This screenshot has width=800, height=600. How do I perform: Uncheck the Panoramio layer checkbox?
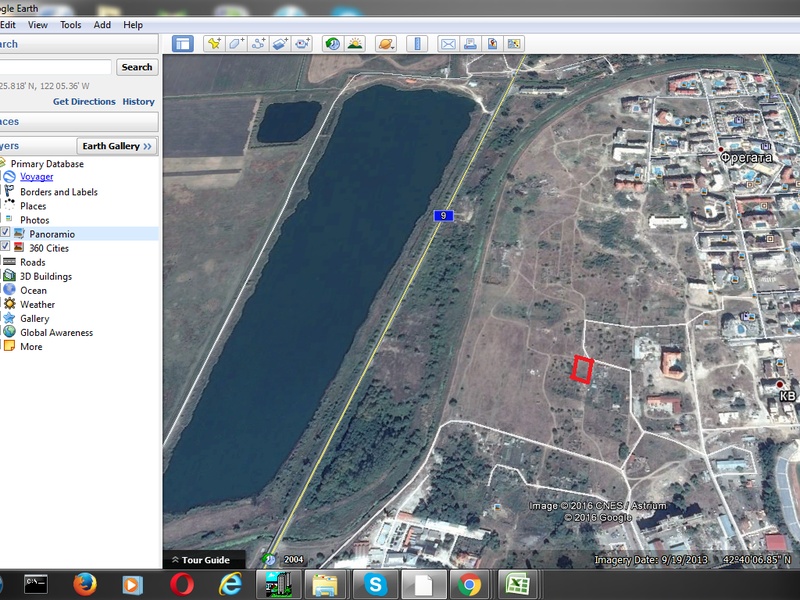[5, 233]
